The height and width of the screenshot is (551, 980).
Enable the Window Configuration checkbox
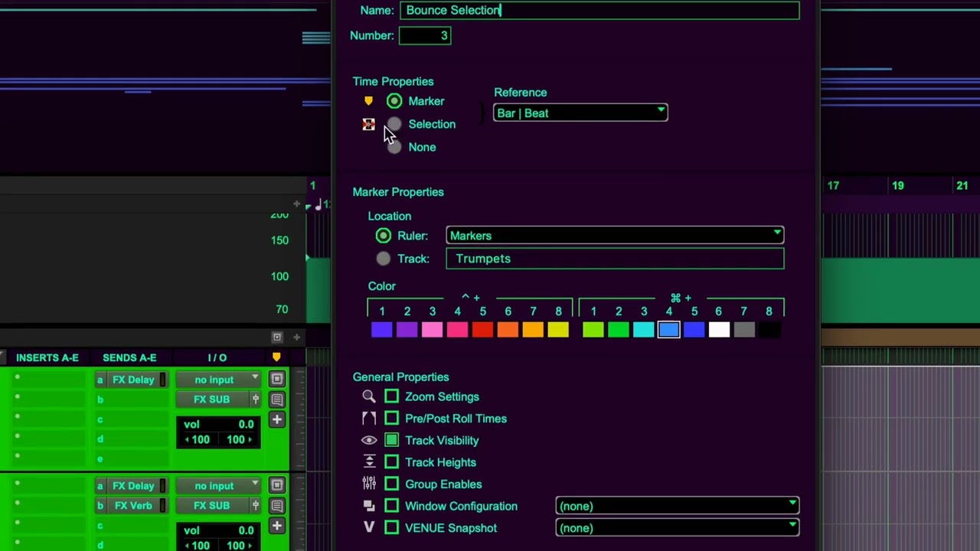[x=392, y=506]
